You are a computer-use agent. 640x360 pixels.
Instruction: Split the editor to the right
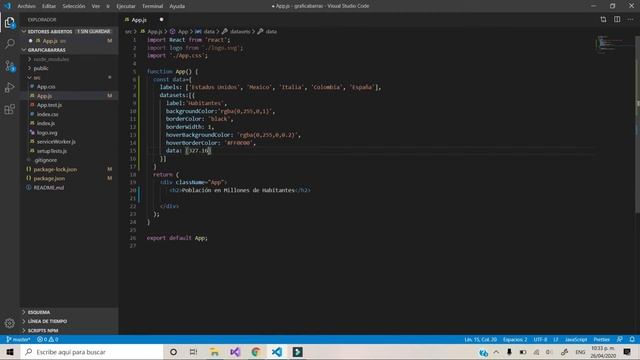pos(617,19)
